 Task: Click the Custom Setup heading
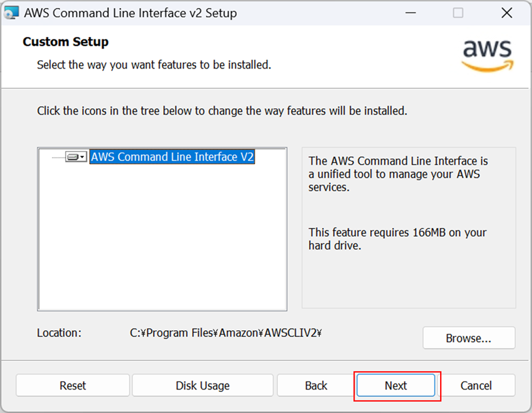pos(65,42)
